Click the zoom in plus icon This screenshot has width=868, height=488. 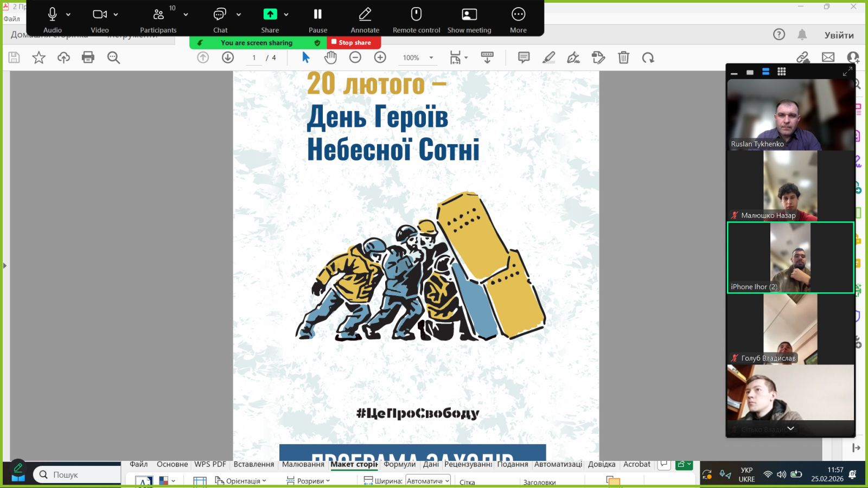click(x=380, y=57)
